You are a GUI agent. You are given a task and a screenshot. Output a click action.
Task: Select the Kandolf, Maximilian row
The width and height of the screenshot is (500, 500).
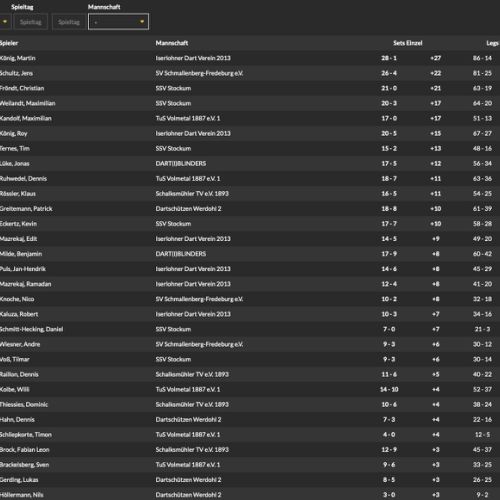pyautogui.click(x=250, y=118)
